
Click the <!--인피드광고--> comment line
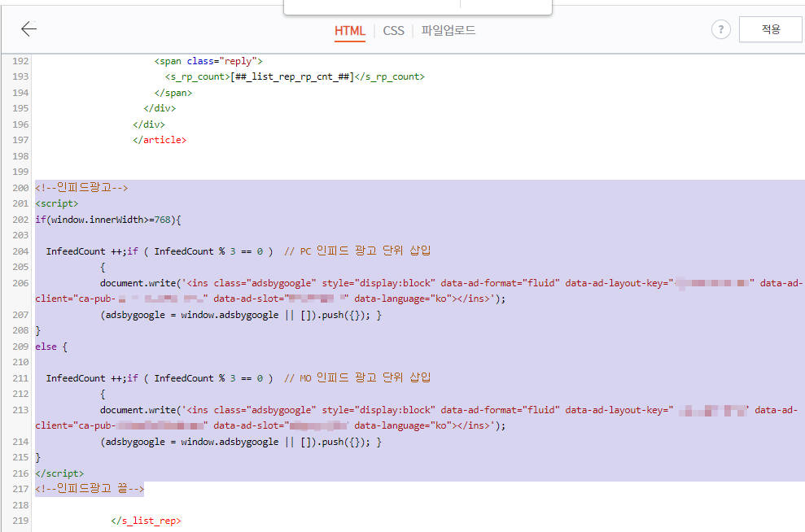click(x=81, y=188)
